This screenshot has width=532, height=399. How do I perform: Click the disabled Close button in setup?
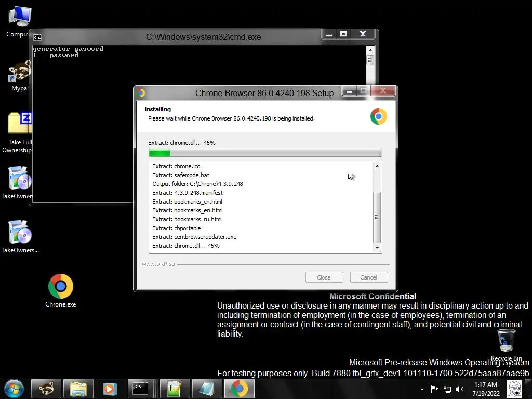pyautogui.click(x=324, y=277)
